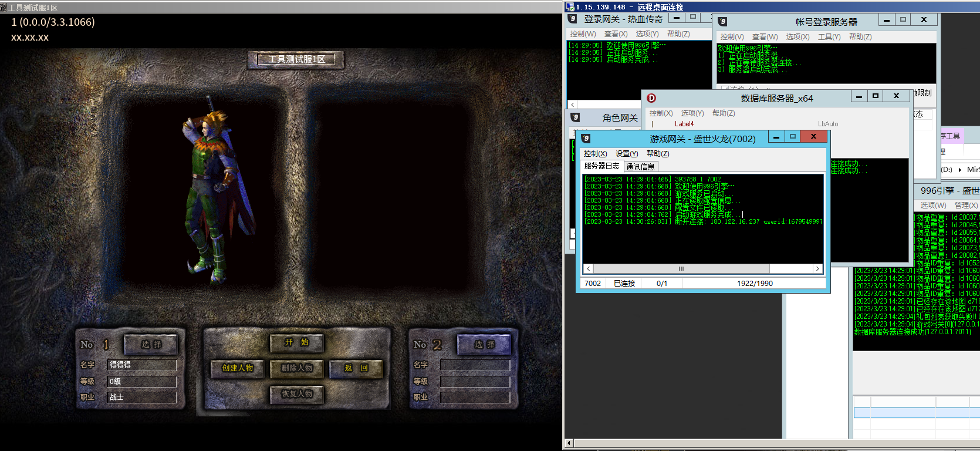Image resolution: width=980 pixels, height=451 pixels.
Task: Click the 帐号登录服务器 window shield icon
Action: (722, 22)
